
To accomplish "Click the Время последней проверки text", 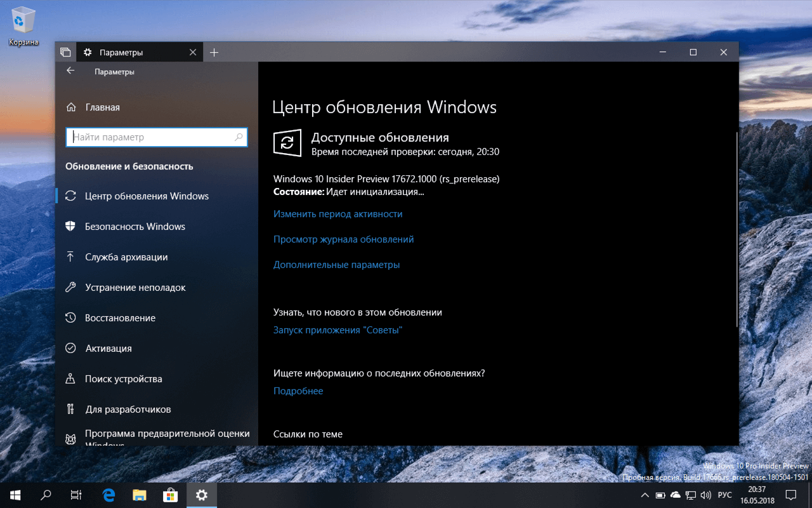I will click(x=405, y=152).
